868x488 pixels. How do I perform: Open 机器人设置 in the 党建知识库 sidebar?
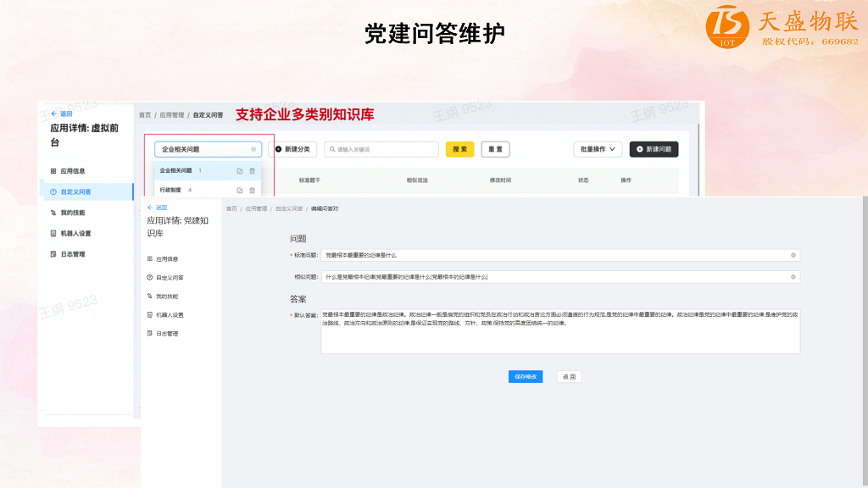coord(169,315)
